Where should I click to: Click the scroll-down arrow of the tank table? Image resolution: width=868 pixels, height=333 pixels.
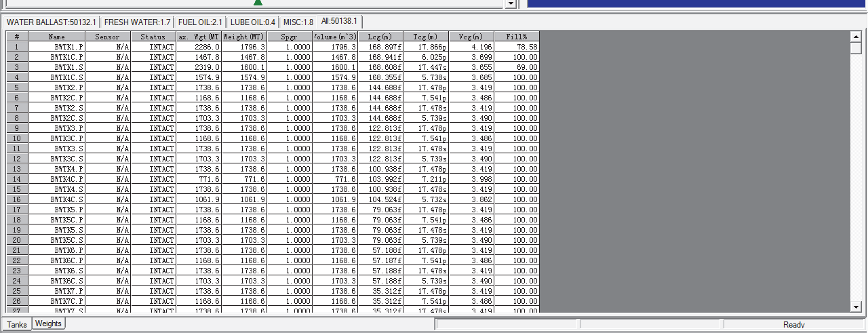click(855, 307)
